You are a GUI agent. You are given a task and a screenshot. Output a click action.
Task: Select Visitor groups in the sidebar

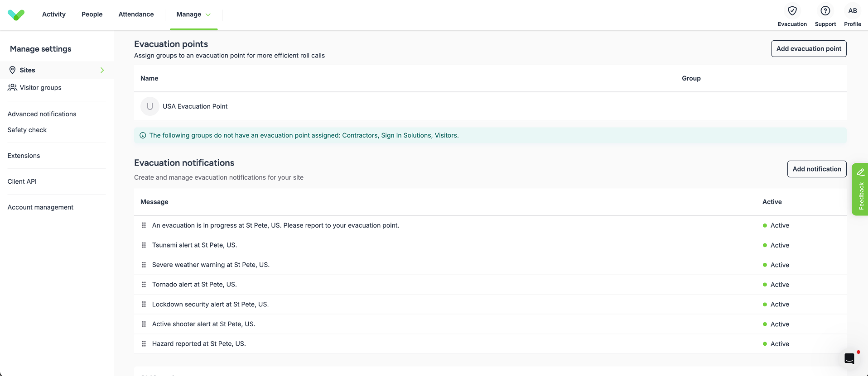[x=40, y=88]
